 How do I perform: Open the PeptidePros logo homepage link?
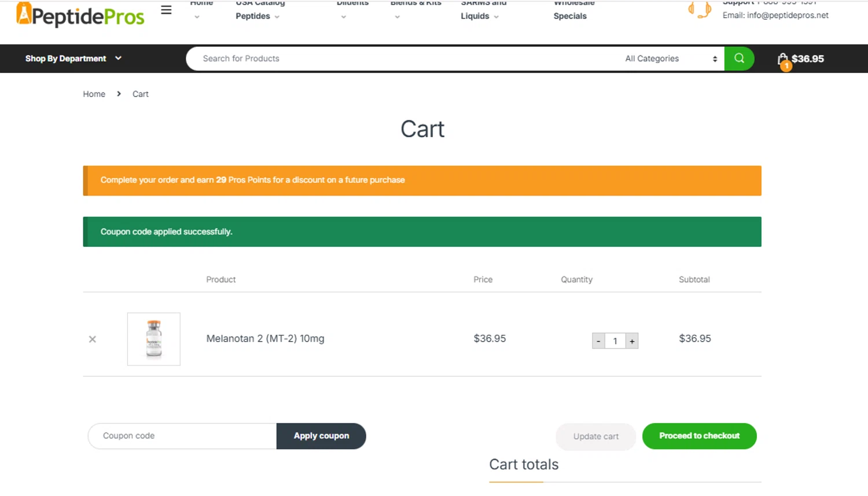tap(80, 14)
